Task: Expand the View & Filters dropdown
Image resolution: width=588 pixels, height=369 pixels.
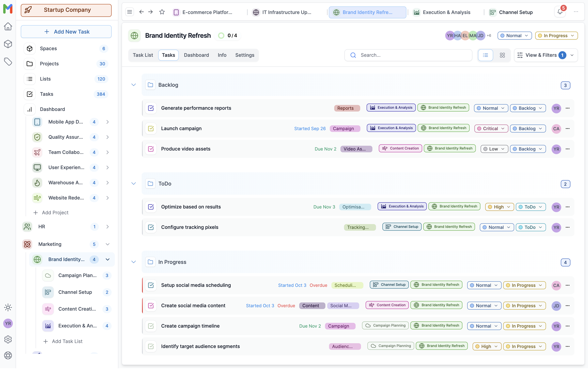Action: 545,55
